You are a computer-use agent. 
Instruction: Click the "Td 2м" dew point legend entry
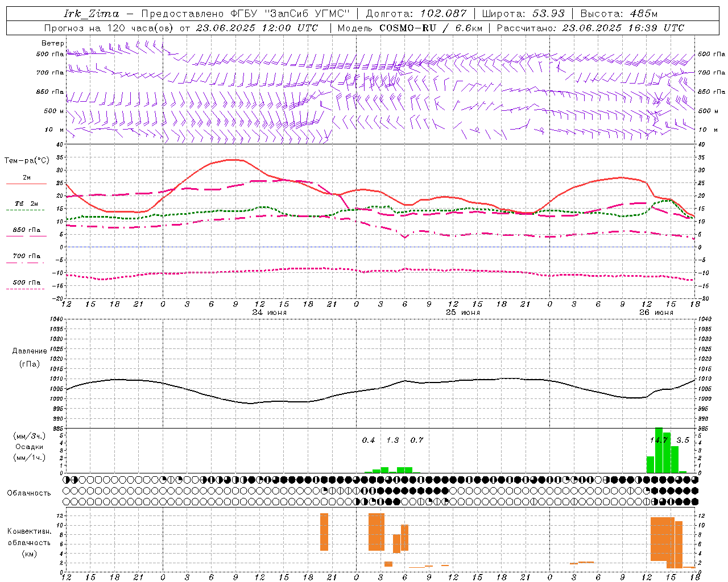coord(26,203)
